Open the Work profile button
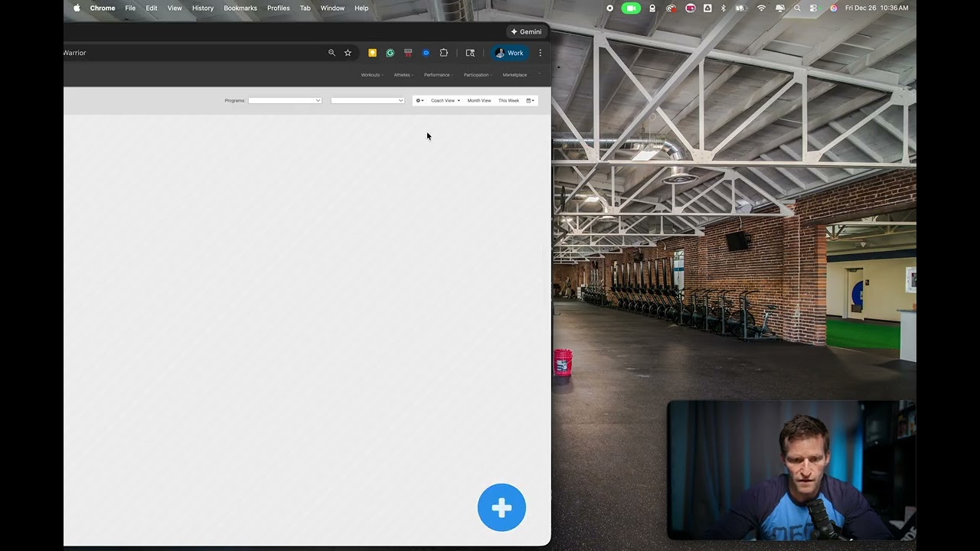The height and width of the screenshot is (551, 980). [509, 53]
